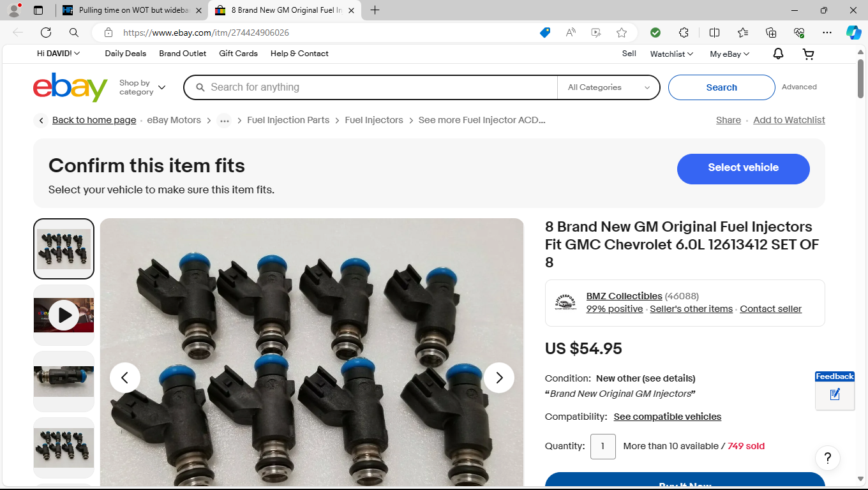Viewport: 868px width, 490px height.
Task: Click the Quantity input field
Action: (602, 447)
